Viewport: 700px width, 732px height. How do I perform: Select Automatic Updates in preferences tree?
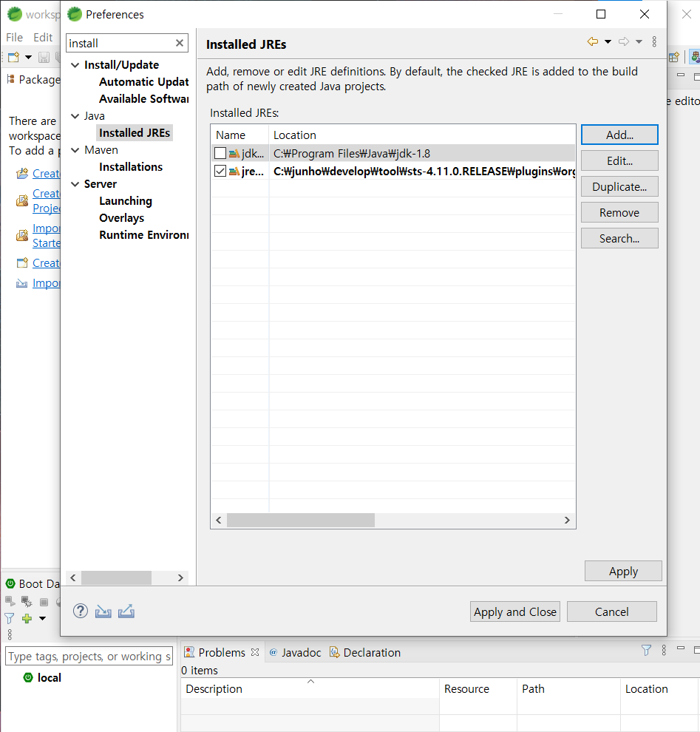click(143, 81)
